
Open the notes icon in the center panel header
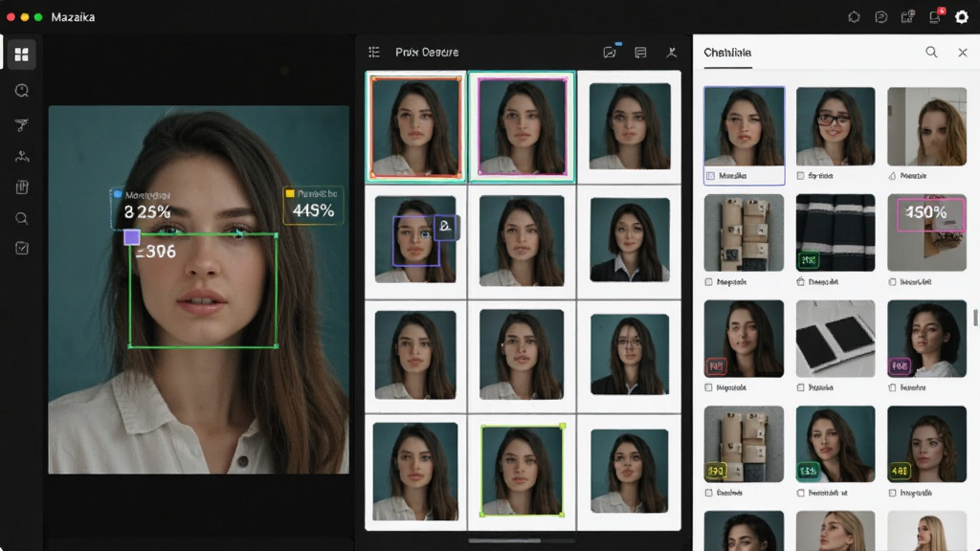tap(640, 53)
